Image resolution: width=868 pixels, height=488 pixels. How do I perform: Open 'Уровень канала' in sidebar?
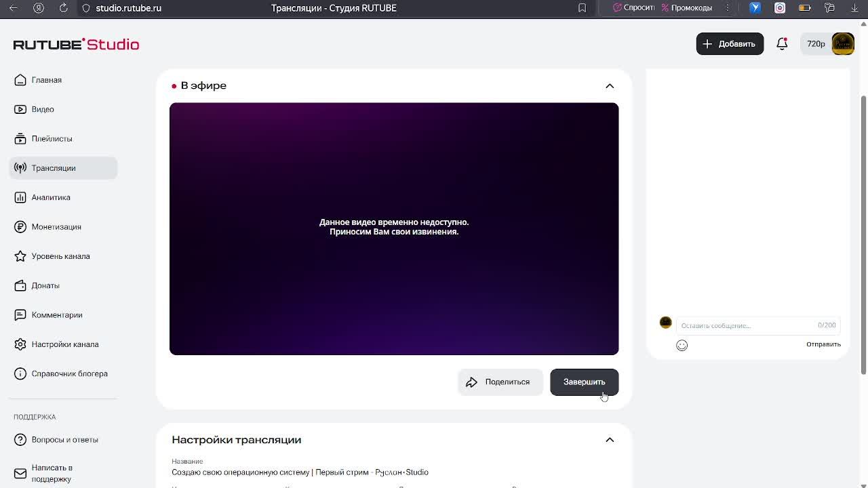pyautogui.click(x=63, y=256)
